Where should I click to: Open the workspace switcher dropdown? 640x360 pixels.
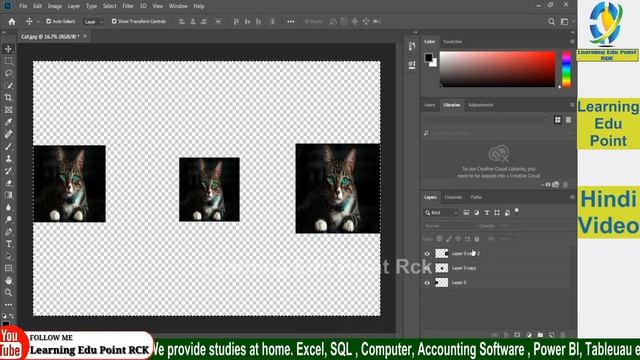coord(567,22)
